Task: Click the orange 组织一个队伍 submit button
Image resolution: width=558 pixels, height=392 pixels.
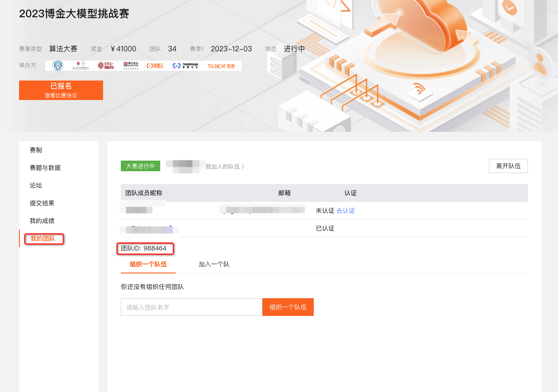Action: 288,307
